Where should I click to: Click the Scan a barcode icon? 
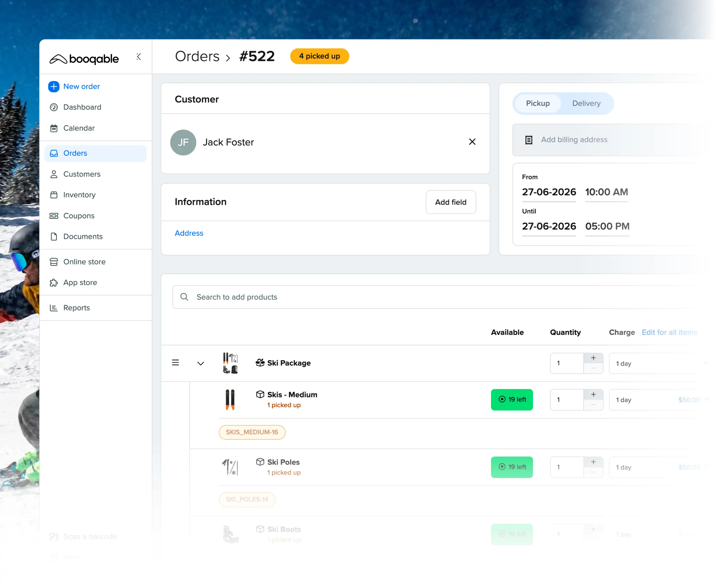pos(54,537)
